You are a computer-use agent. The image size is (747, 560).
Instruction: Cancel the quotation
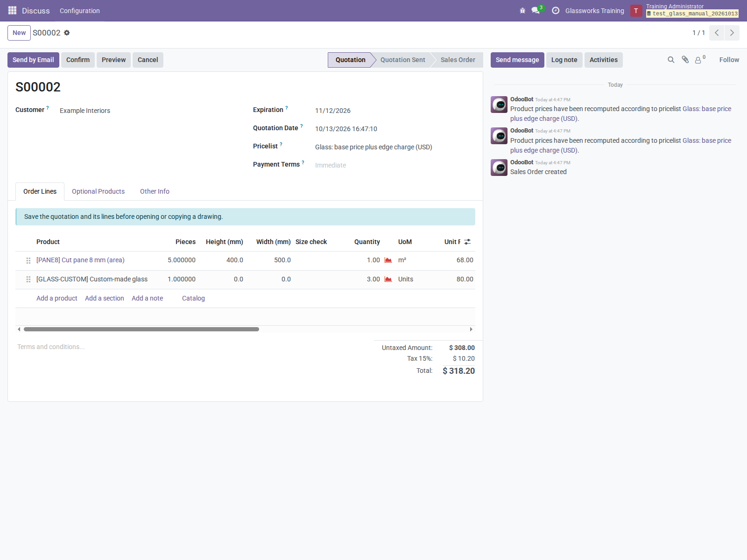point(148,60)
